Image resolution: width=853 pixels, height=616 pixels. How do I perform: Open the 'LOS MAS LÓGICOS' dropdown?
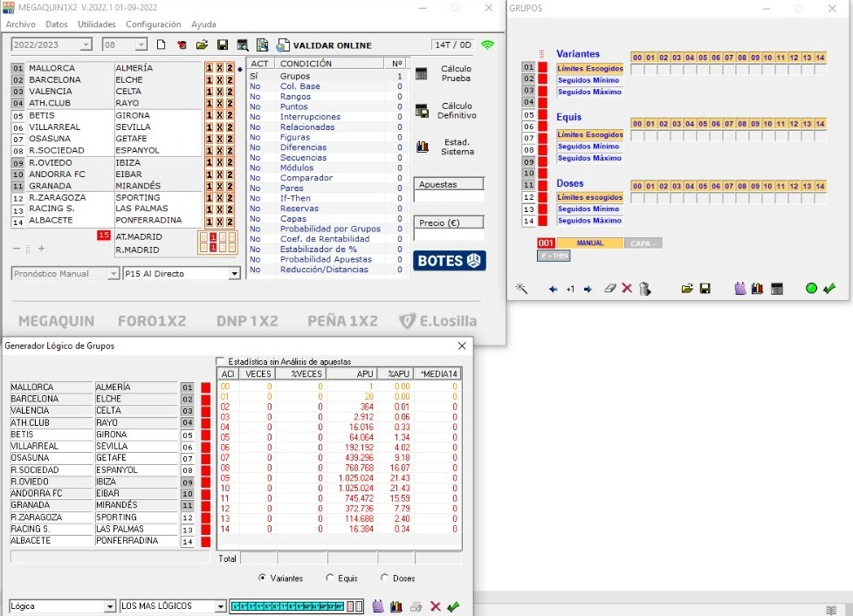(x=220, y=606)
